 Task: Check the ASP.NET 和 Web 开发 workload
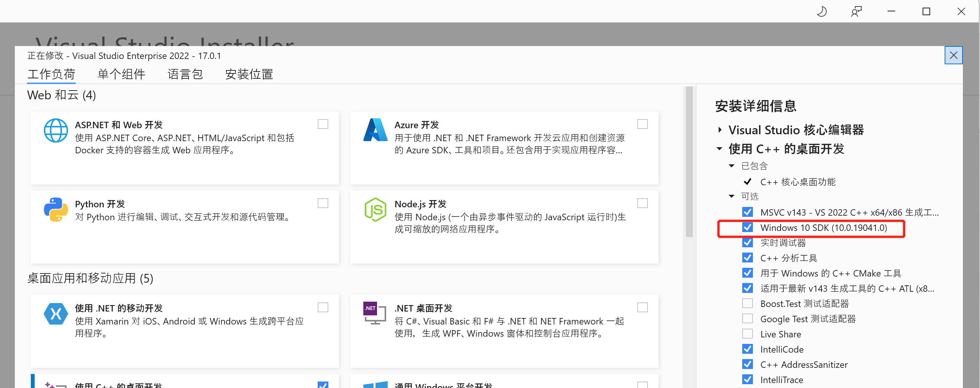click(x=323, y=124)
